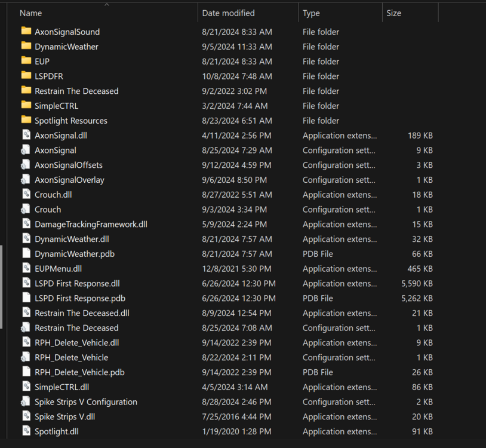Select the EUPMenu.dll file icon
Image resolution: width=486 pixels, height=448 pixels.
(x=26, y=269)
